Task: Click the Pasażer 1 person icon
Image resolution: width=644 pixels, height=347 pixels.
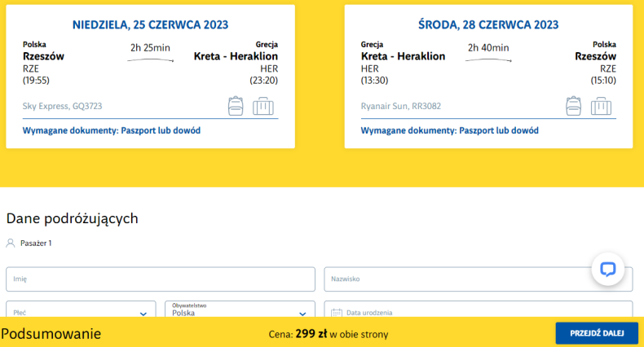Action: 11,244
